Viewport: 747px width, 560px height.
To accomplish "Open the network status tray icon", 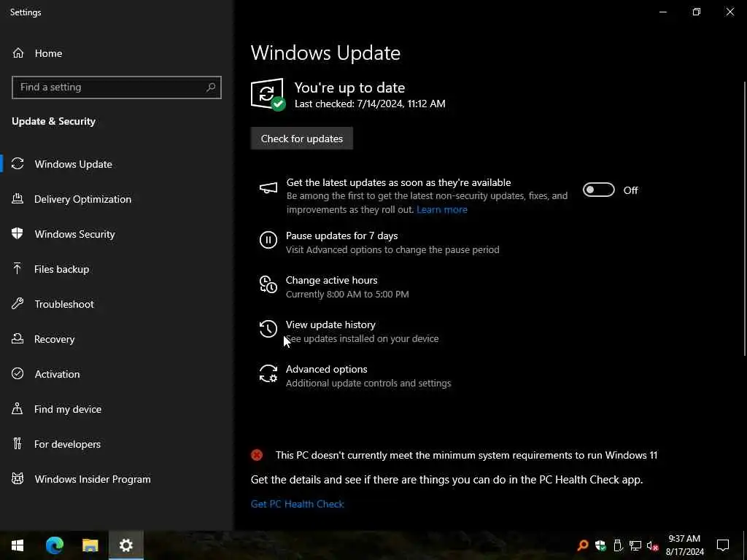I will [x=635, y=545].
